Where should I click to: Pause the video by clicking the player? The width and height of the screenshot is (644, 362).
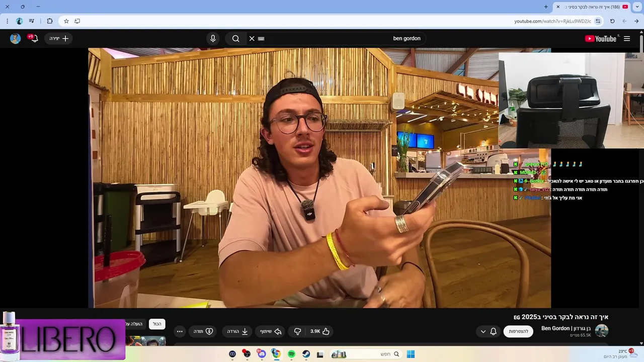pyautogui.click(x=319, y=177)
